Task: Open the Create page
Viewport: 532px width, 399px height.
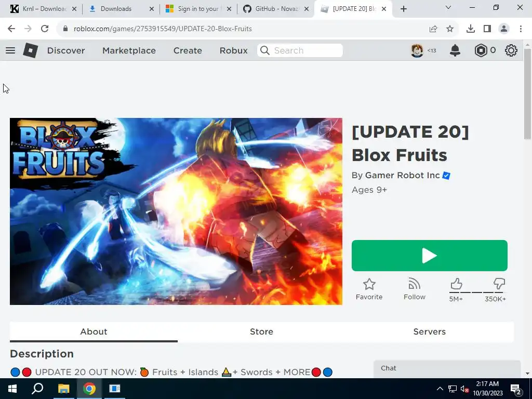Action: [x=188, y=50]
